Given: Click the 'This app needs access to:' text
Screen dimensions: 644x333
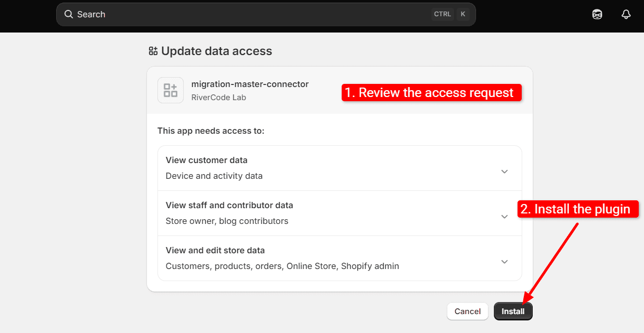Looking at the screenshot, I should [211, 131].
